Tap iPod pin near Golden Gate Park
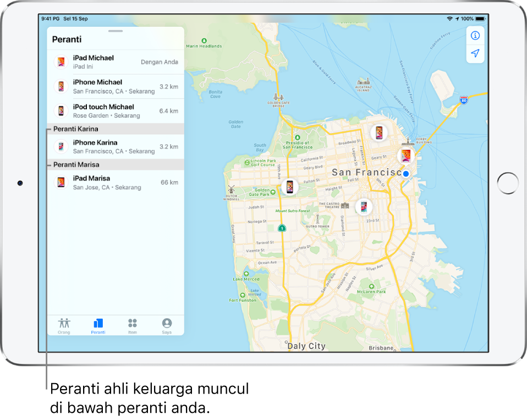Image resolution: width=527 pixels, height=420 pixels. (x=290, y=186)
